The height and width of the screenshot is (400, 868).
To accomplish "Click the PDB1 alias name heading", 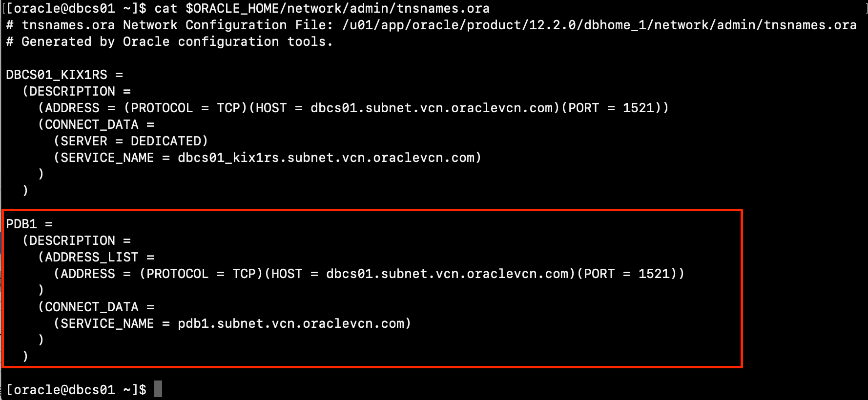I will pos(21,224).
